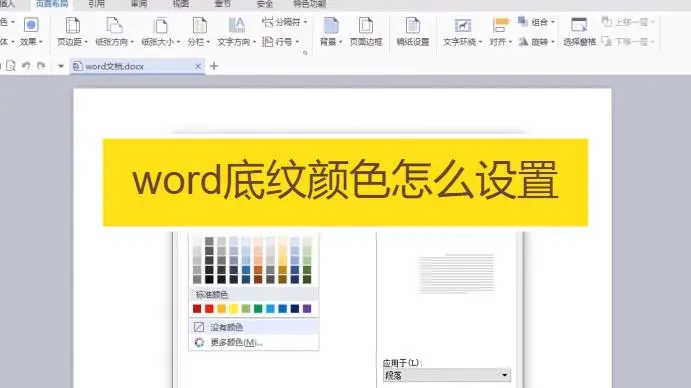Viewport: 691px width, 388px height.
Task: Pick the dark navy standard color swatch
Action: coord(295,309)
